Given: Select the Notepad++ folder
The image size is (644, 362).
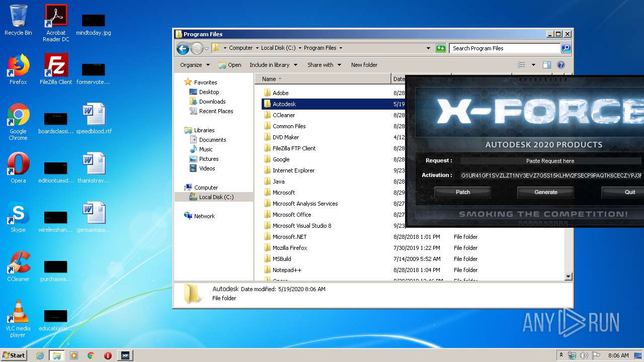Looking at the screenshot, I should [x=287, y=270].
